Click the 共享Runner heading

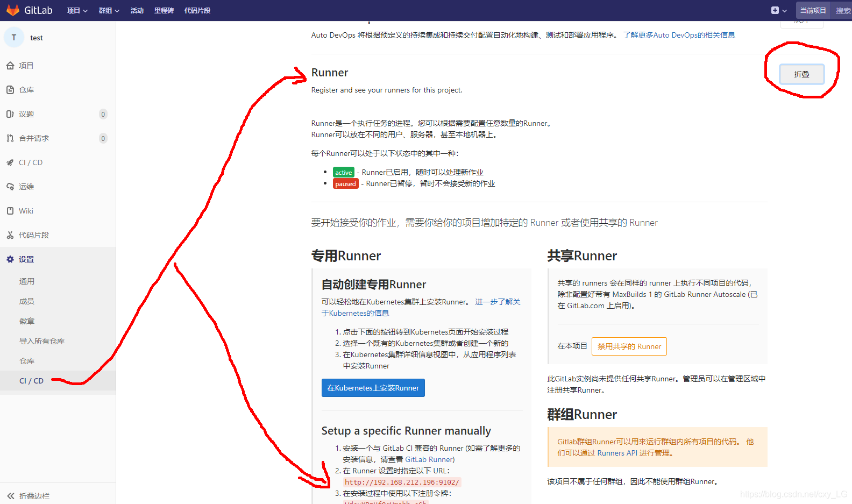(582, 256)
